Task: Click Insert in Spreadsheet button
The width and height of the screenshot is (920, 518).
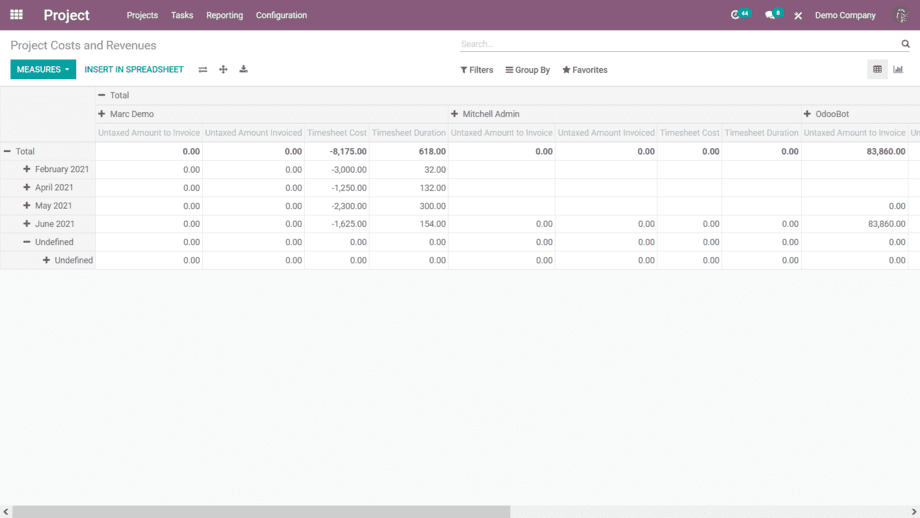Action: (x=134, y=70)
